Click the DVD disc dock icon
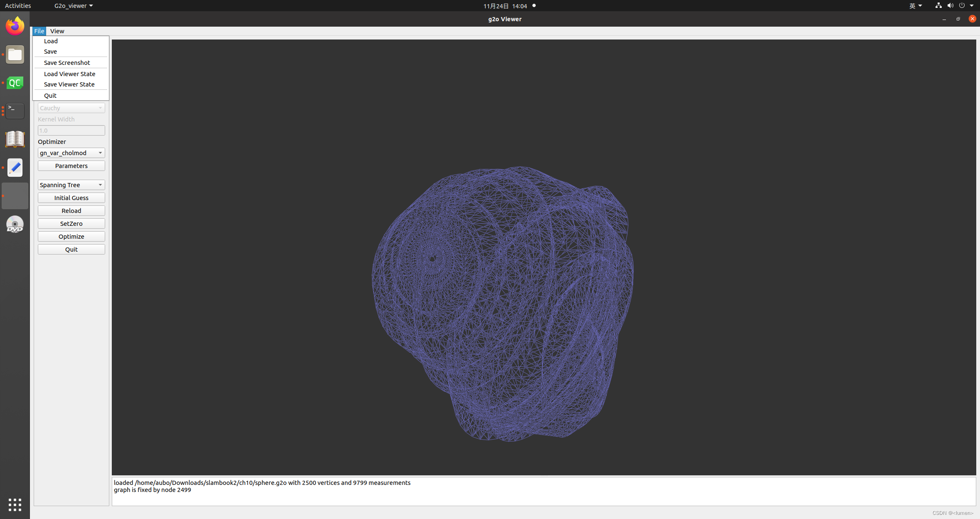The image size is (980, 519). point(15,224)
